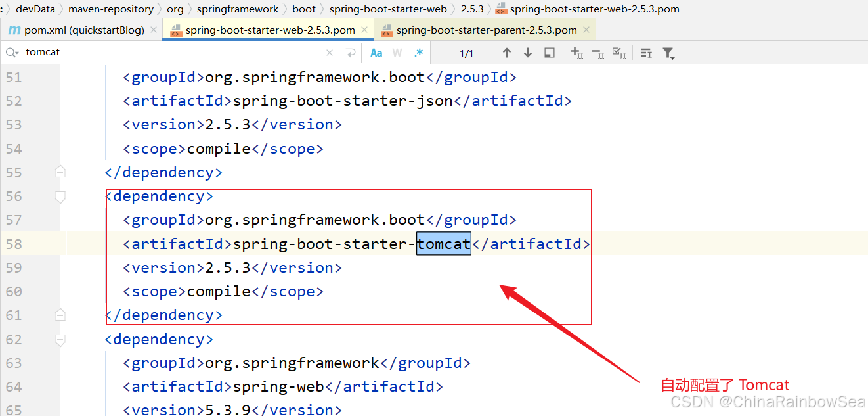Click version 2.5.3 on line 53
The width and height of the screenshot is (868, 416).
228,125
